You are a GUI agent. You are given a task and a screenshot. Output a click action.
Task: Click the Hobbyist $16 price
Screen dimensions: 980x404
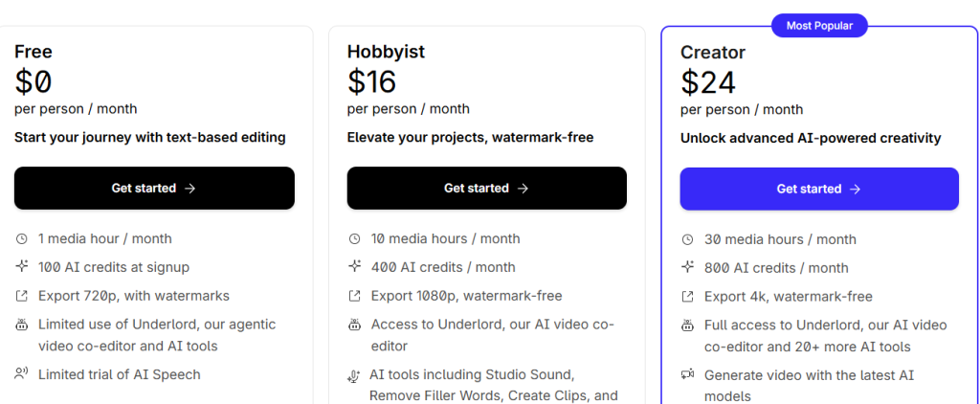coord(371,81)
